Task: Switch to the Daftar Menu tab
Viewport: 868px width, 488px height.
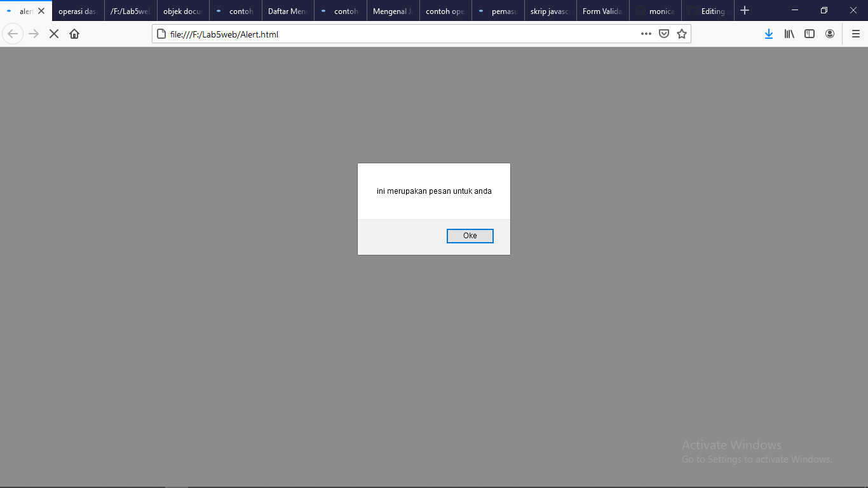Action: coord(287,10)
